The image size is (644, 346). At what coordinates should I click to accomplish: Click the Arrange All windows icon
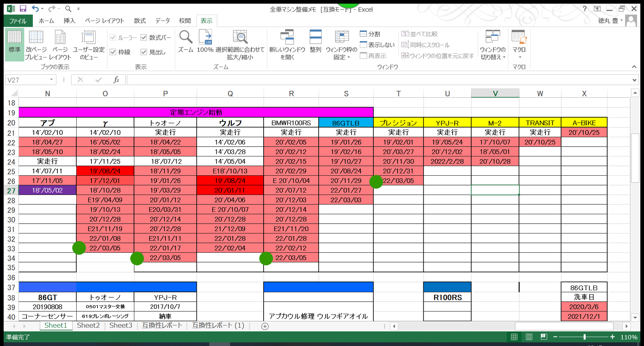point(315,37)
